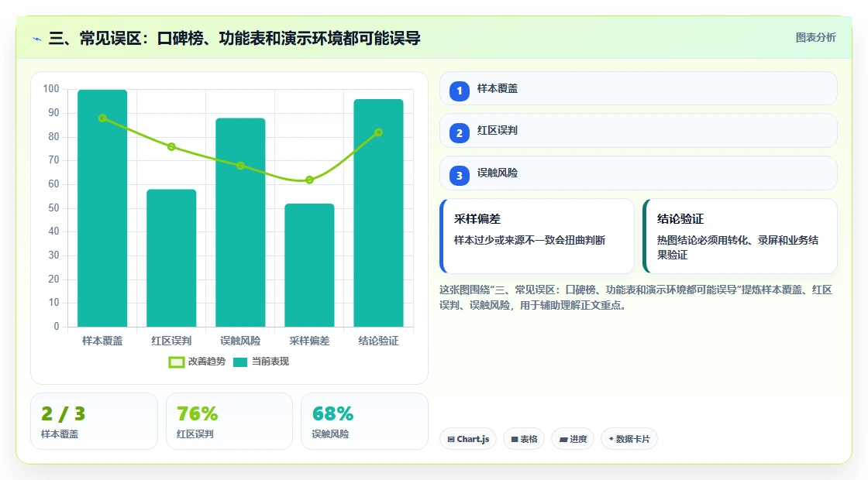
Task: Click the 样本覆盖 bar in the chart
Action: (102, 208)
